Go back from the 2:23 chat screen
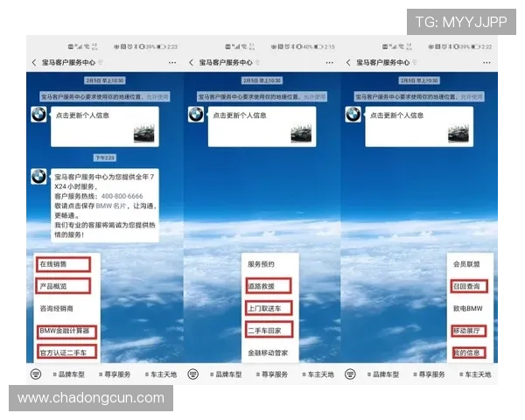Image resolution: width=525 pixels, height=420 pixels. pos(34,62)
